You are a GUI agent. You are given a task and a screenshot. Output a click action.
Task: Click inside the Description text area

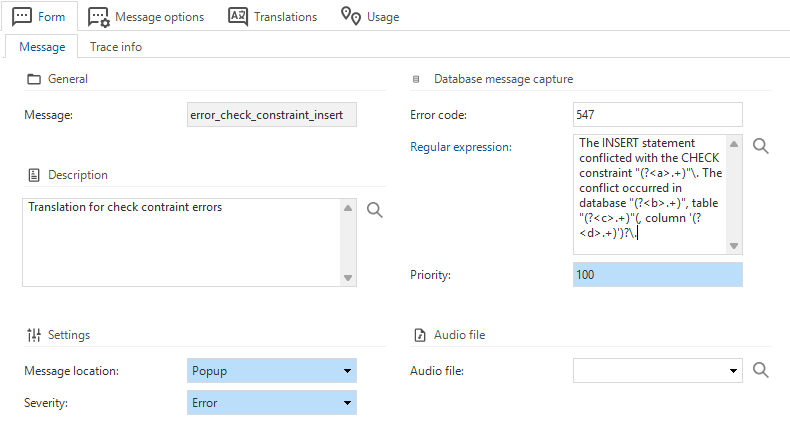pos(180,242)
